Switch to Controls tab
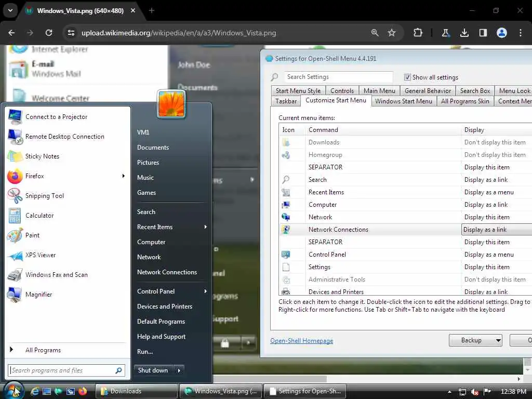Image resolution: width=532 pixels, height=399 pixels. point(342,90)
